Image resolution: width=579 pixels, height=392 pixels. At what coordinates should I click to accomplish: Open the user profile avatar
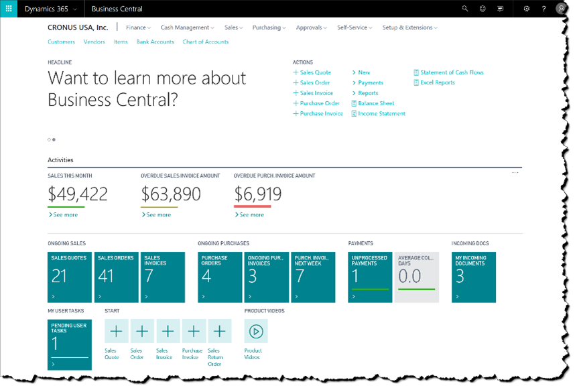tap(562, 9)
